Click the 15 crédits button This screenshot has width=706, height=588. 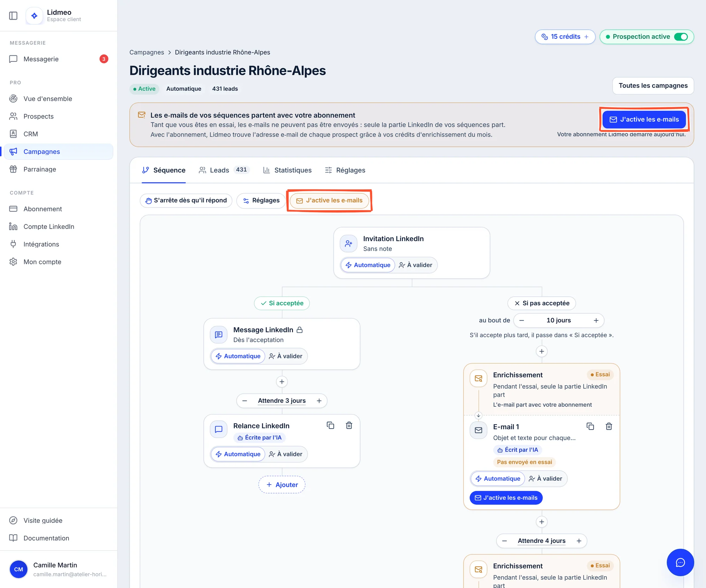point(565,37)
